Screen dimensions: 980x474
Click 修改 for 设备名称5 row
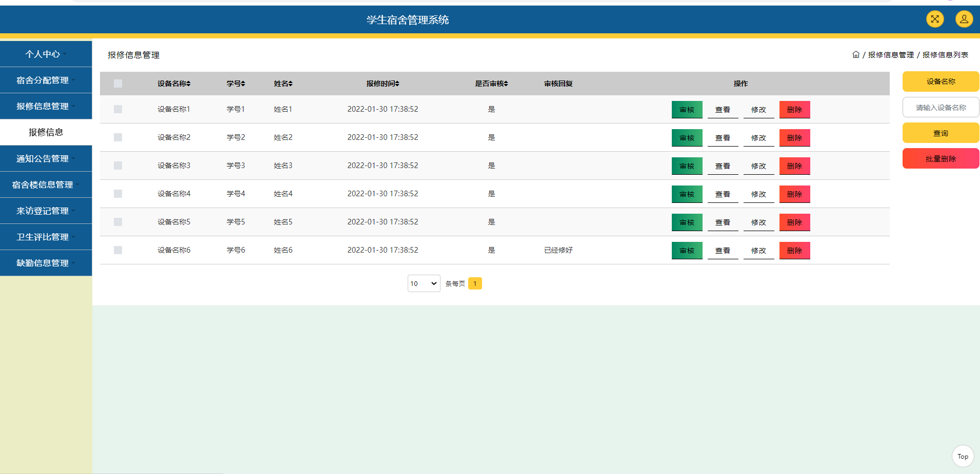click(758, 222)
